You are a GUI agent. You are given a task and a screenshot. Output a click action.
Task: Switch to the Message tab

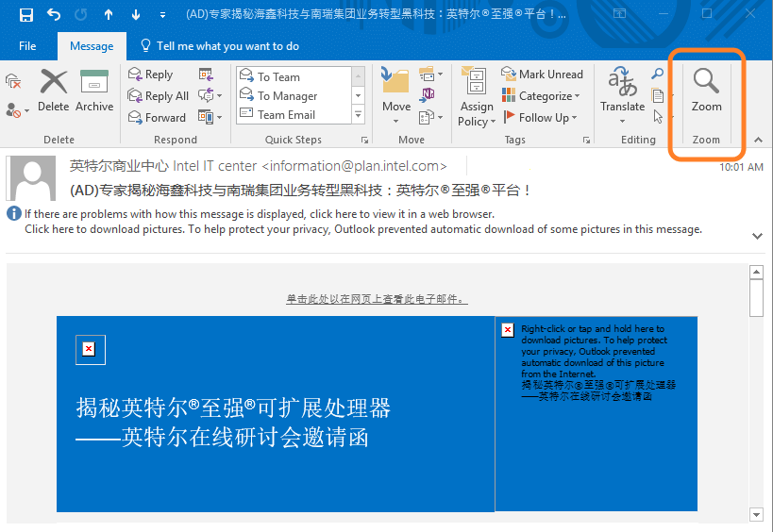[92, 46]
